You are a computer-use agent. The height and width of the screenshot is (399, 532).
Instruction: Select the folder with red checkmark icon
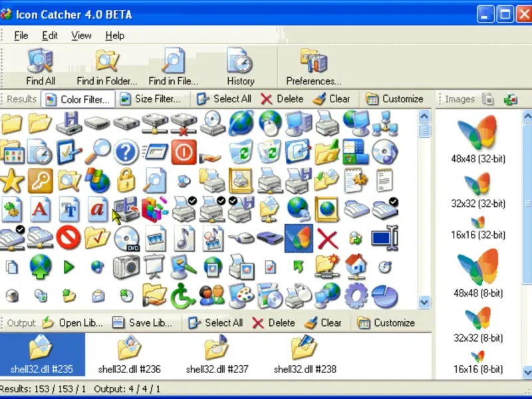pyautogui.click(x=97, y=239)
